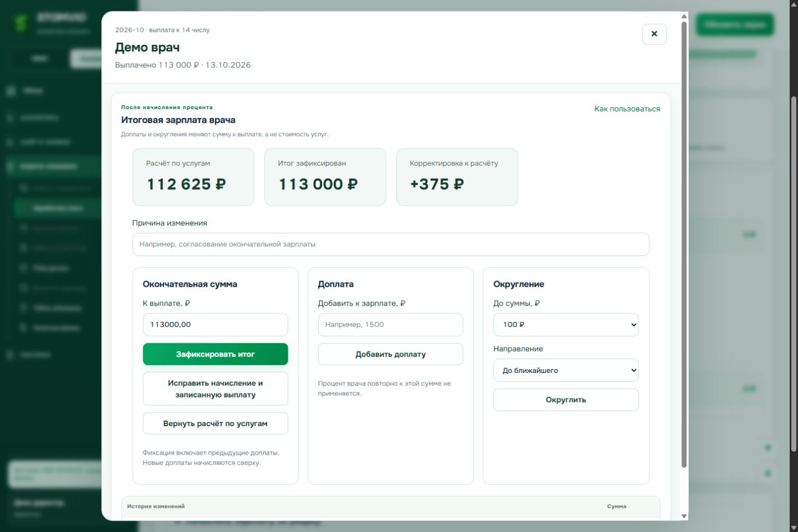Click the Демо врач heading

[x=147, y=48]
